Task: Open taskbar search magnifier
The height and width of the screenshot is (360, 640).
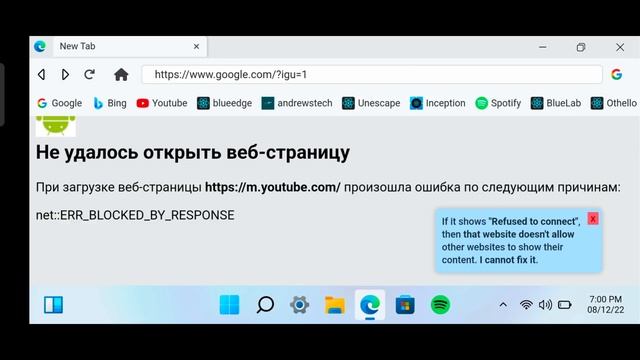Action: 265,305
